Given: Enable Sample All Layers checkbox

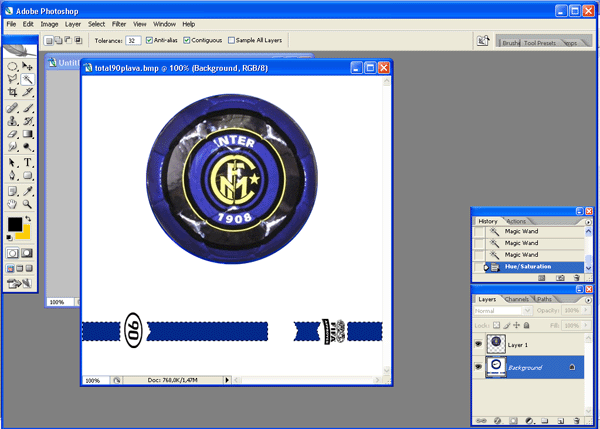Looking at the screenshot, I should 231,41.
